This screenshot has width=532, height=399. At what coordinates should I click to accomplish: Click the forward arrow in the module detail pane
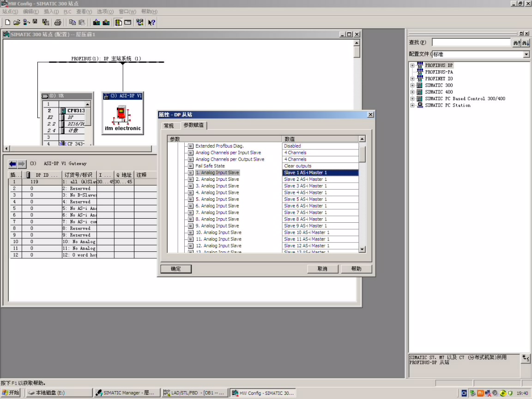(22, 164)
